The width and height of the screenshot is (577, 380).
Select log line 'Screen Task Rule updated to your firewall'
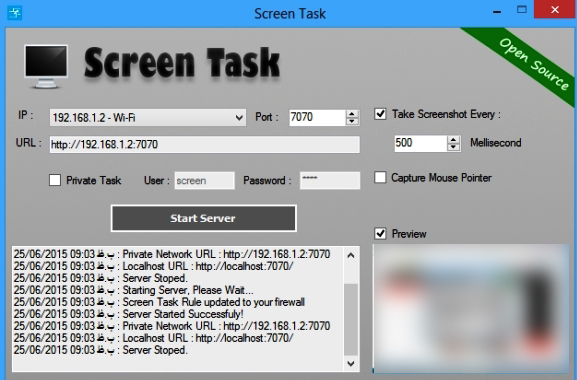coord(159,302)
